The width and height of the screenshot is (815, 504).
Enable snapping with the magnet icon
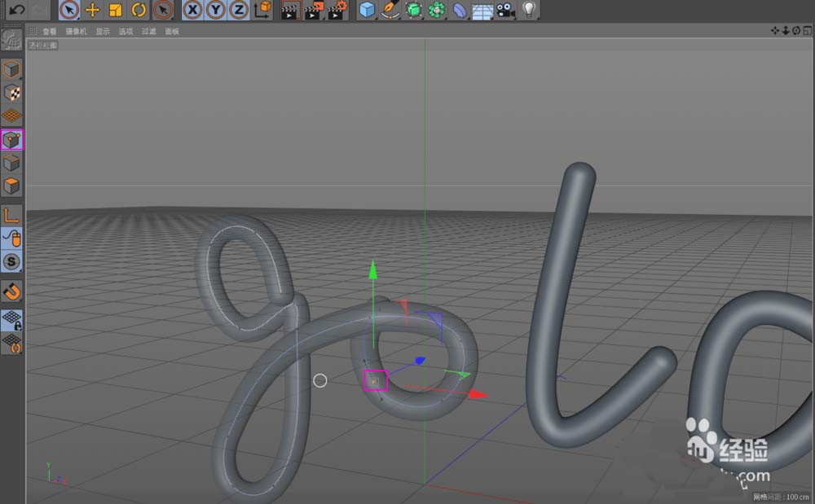12,291
